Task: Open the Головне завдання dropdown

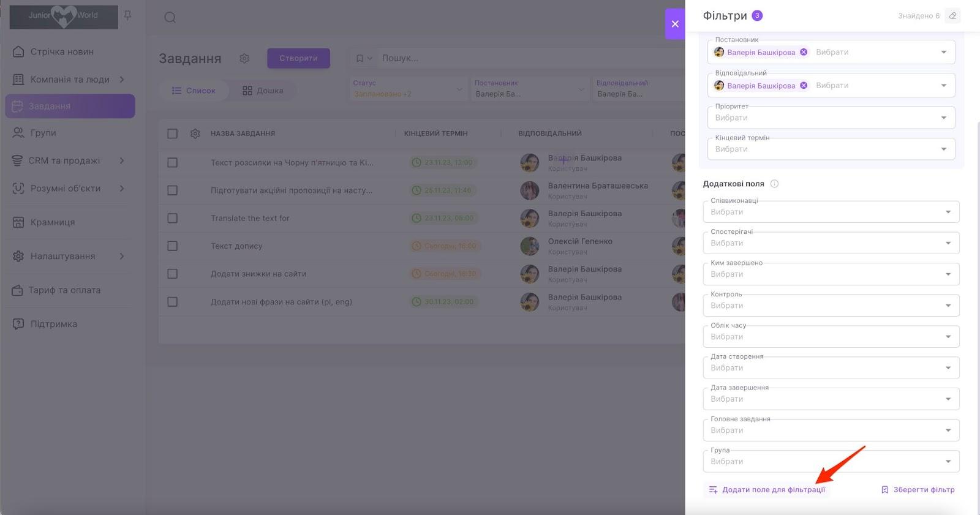Action: [x=831, y=430]
